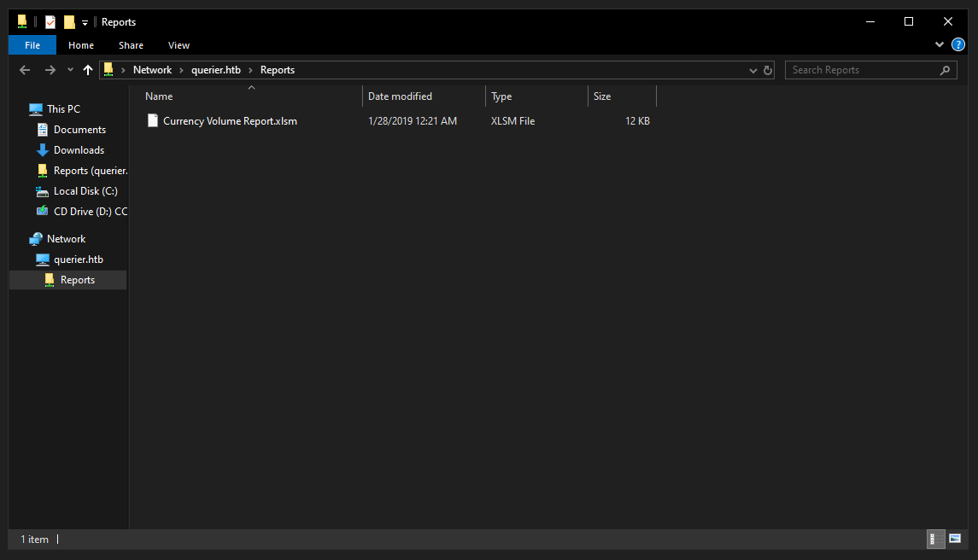Expand the ribbon with the chevron

tap(940, 44)
